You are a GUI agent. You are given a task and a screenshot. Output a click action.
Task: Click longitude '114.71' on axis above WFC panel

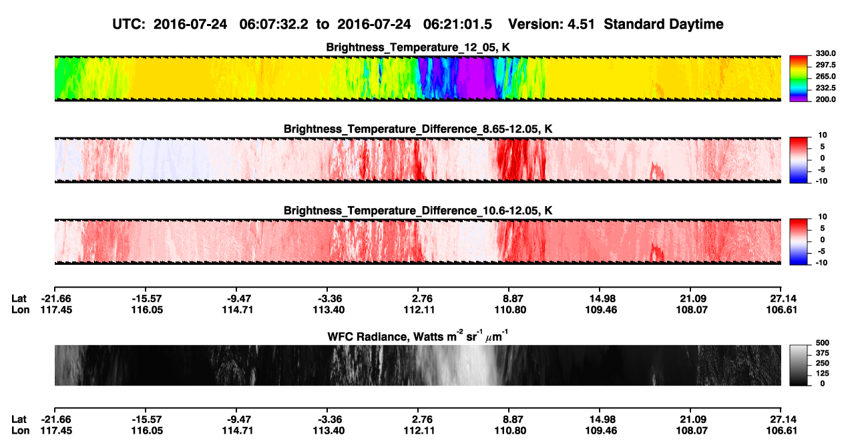tap(237, 310)
